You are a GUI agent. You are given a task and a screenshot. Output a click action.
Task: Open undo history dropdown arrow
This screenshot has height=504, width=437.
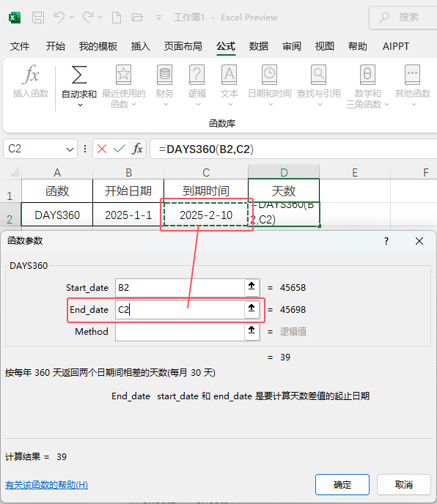pos(71,18)
